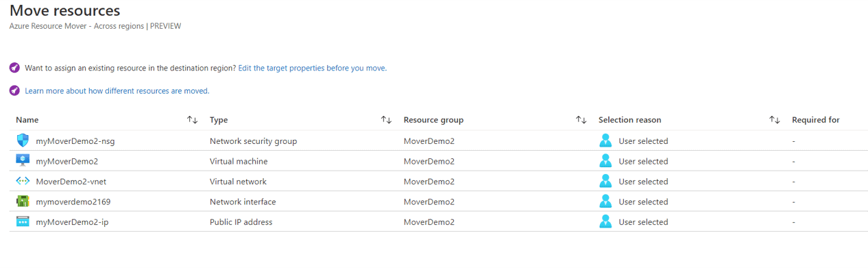The image size is (868, 268).
Task: Click the 'Move resources' page title
Action: [x=64, y=11]
